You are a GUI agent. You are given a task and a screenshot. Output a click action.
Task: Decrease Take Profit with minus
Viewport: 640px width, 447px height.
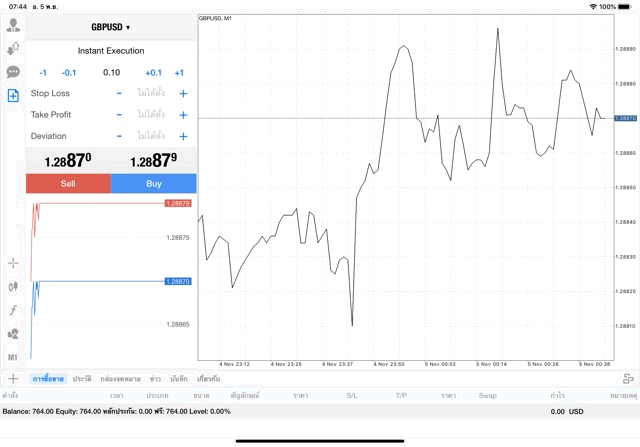(119, 115)
